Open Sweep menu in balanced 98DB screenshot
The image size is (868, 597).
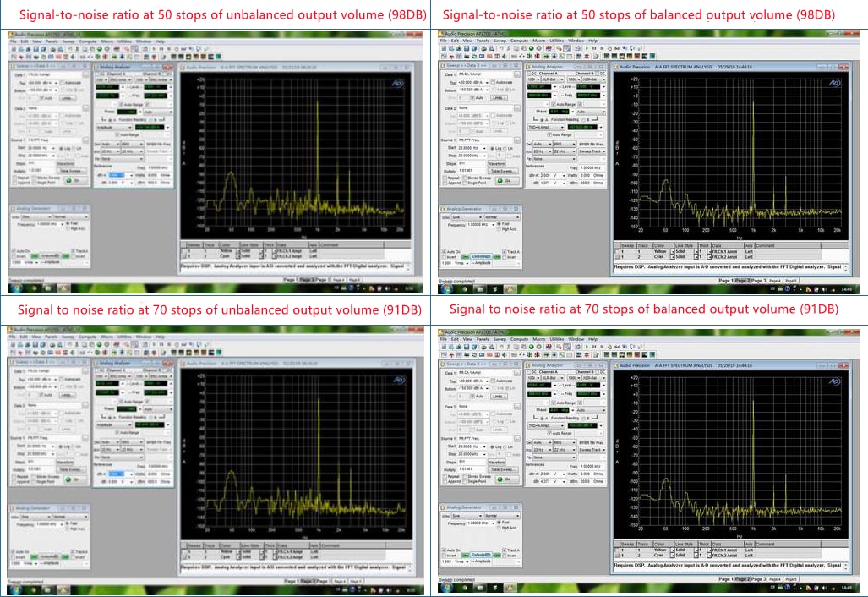pos(500,41)
